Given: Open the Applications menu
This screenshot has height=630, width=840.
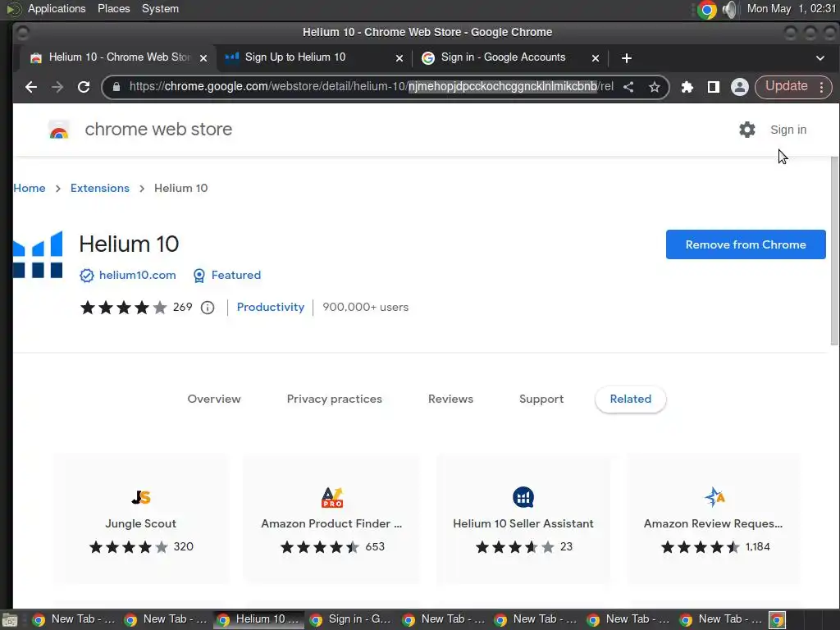Looking at the screenshot, I should (x=57, y=8).
